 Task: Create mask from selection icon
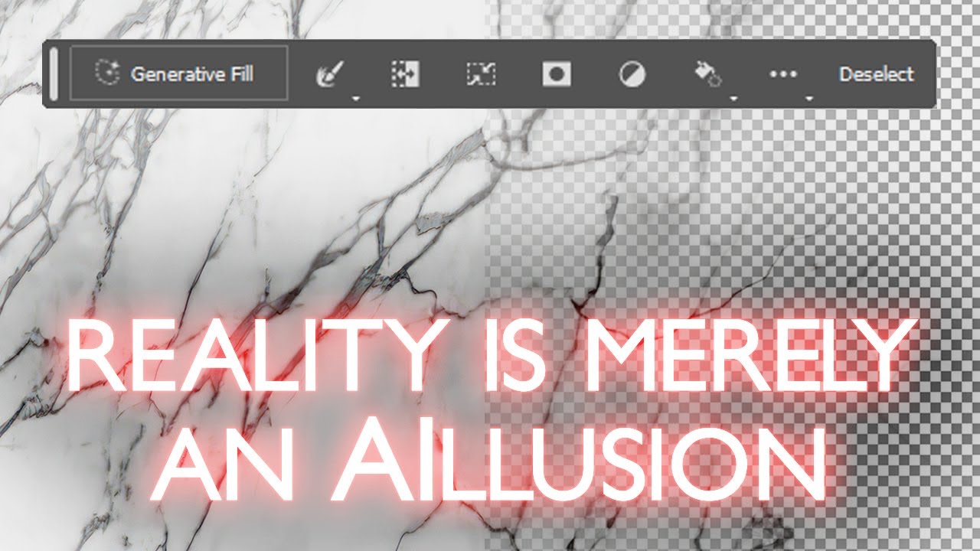tap(557, 74)
